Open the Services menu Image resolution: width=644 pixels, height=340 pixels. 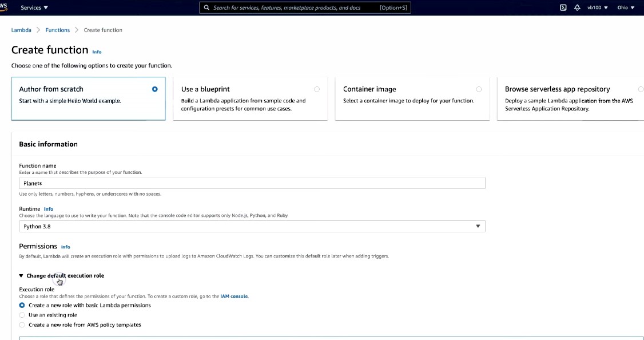(34, 7)
